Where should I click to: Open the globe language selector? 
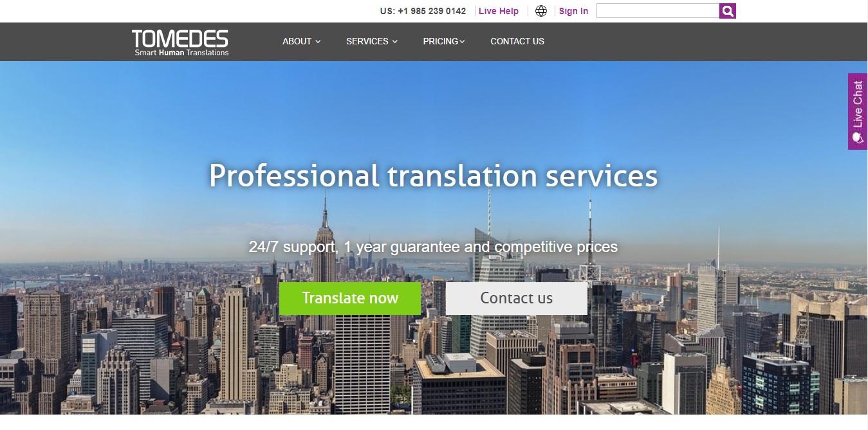pyautogui.click(x=541, y=11)
